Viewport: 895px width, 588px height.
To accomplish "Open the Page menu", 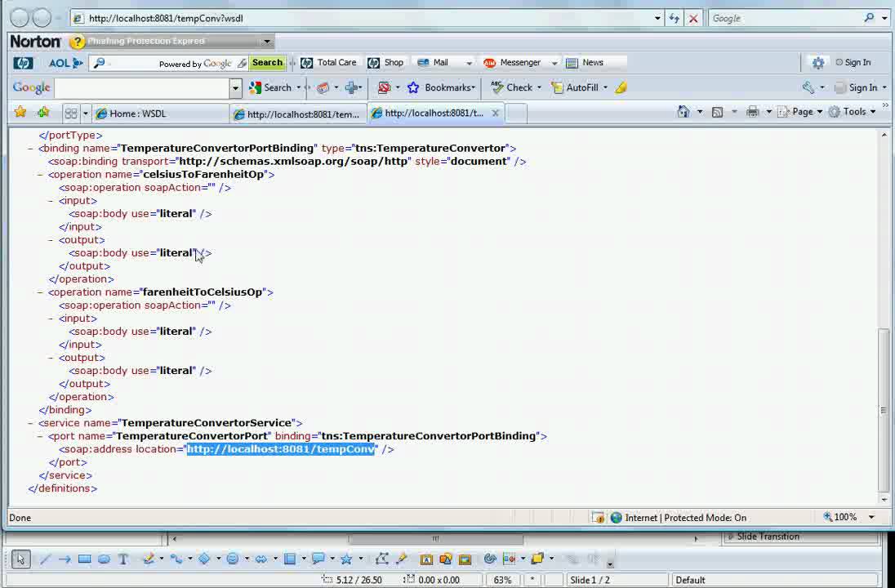I will click(799, 112).
